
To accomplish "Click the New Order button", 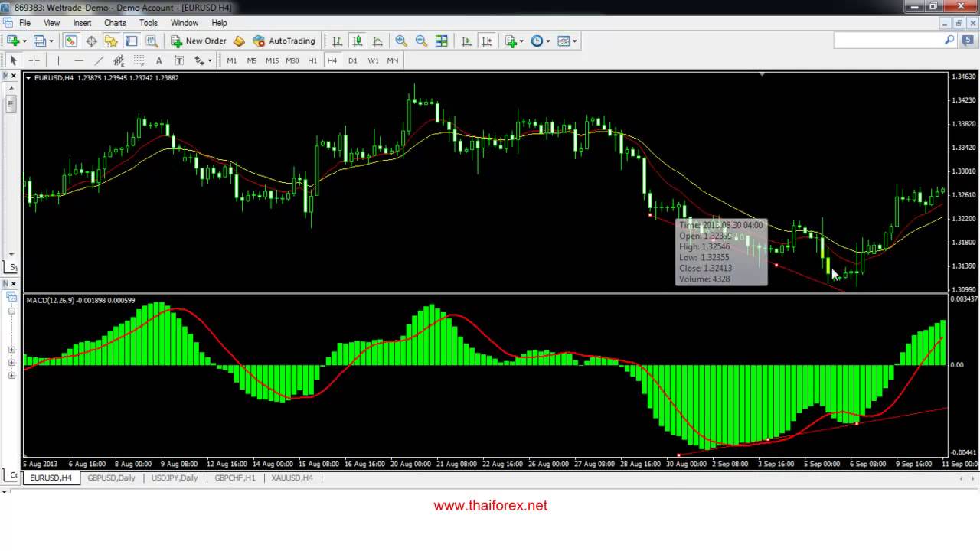I will point(198,41).
